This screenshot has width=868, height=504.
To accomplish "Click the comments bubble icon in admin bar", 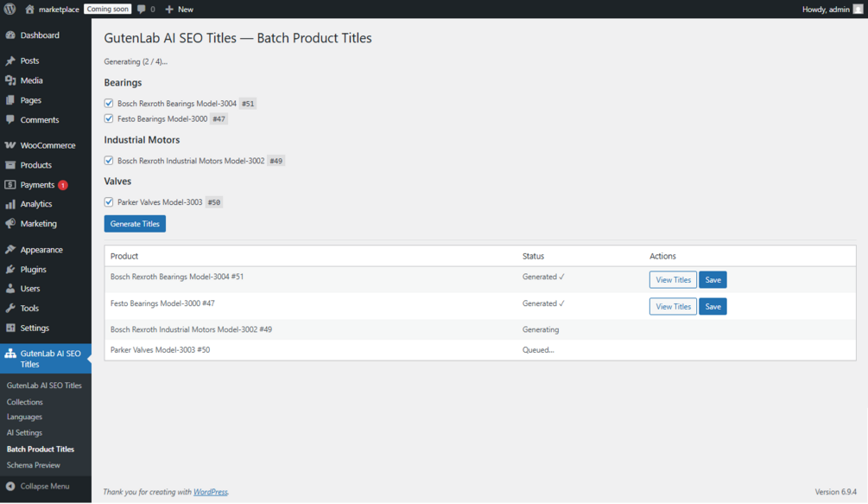I will tap(142, 9).
